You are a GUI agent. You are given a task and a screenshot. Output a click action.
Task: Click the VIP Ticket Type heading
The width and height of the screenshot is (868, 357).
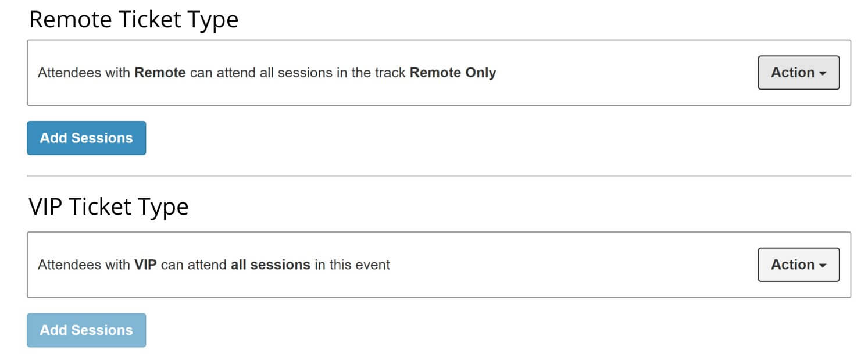point(108,206)
